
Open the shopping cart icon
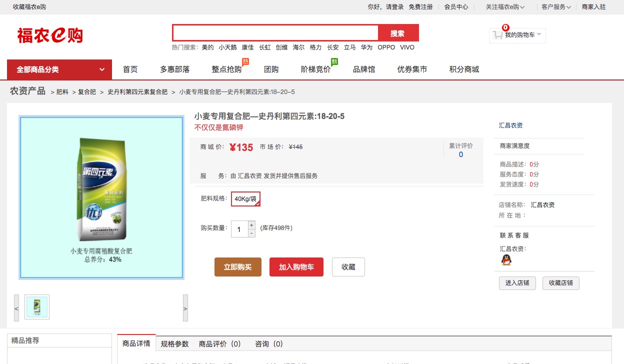pyautogui.click(x=497, y=35)
